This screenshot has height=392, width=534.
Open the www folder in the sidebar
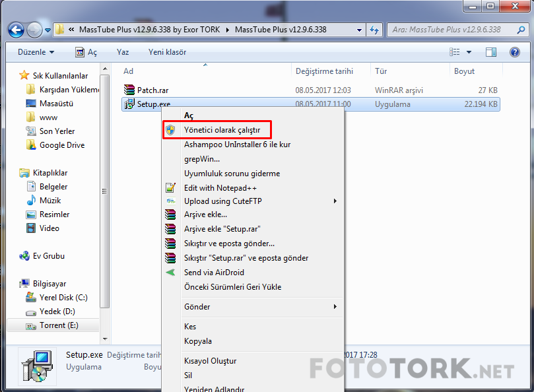coord(49,117)
